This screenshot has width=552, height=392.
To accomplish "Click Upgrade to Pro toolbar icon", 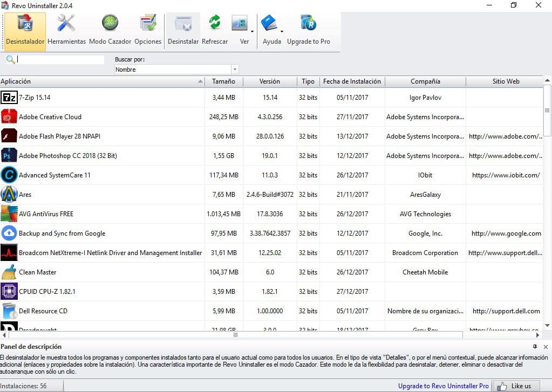I will click(309, 23).
